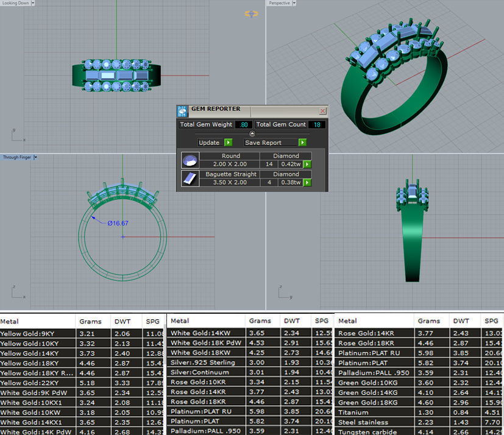Screen dimensions: 504x435
Task: Click the round gem quantity 14
Action: (269, 164)
